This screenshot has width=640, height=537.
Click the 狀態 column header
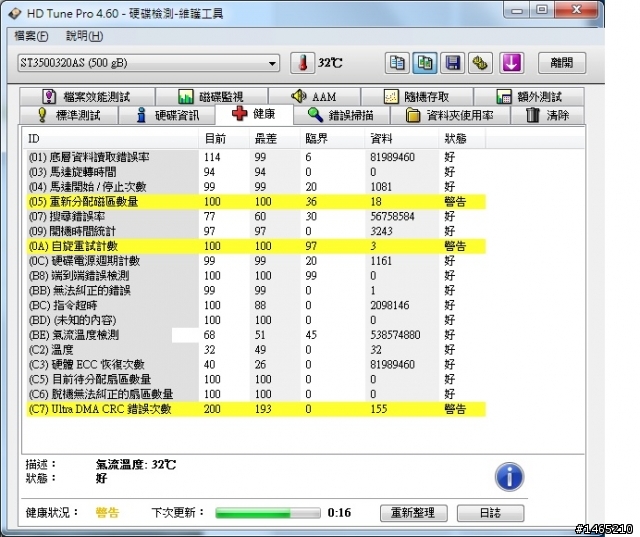click(x=462, y=139)
